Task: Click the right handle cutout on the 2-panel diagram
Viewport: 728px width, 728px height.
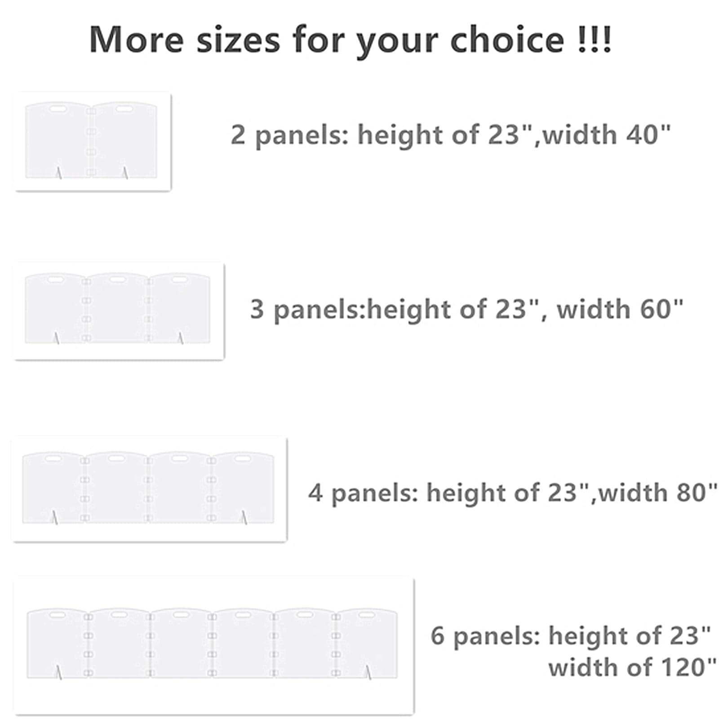Action: (123, 109)
